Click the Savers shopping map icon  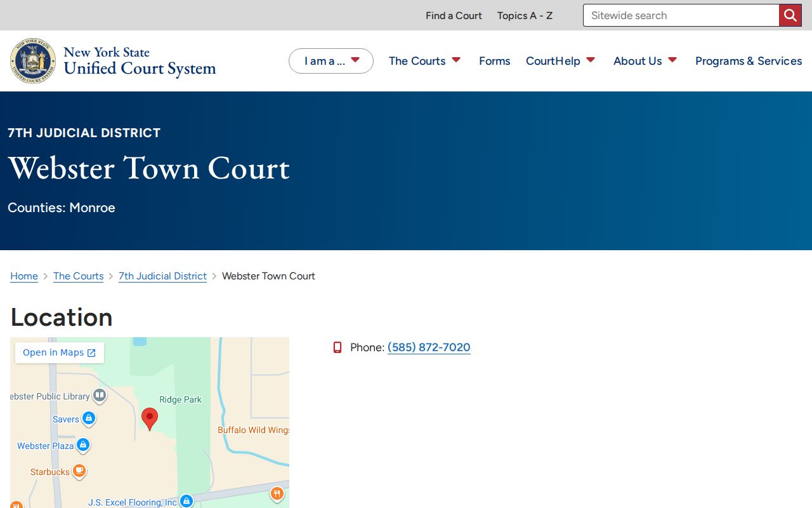click(x=89, y=418)
